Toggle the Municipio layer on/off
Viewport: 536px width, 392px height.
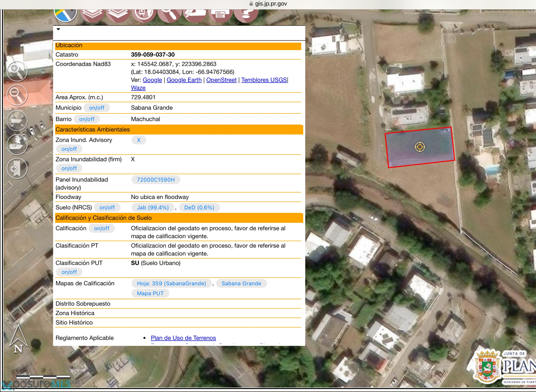coord(96,108)
